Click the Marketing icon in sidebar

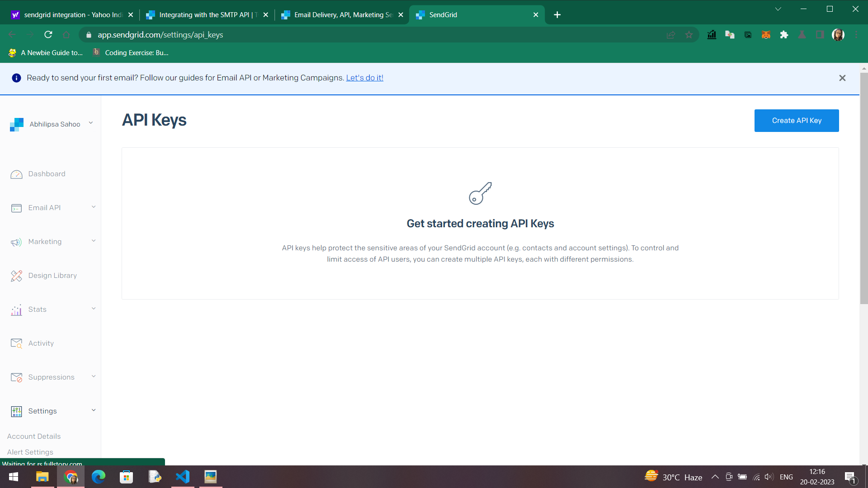point(16,242)
